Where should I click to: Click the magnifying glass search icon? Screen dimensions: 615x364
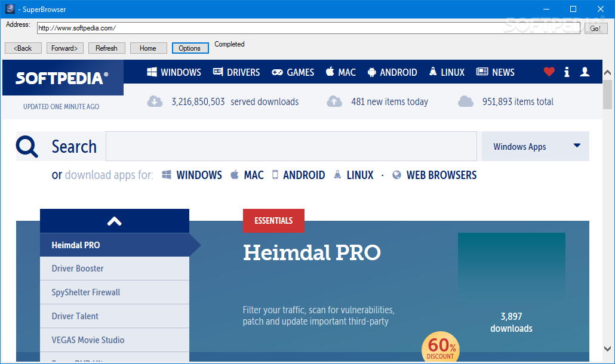pyautogui.click(x=27, y=147)
